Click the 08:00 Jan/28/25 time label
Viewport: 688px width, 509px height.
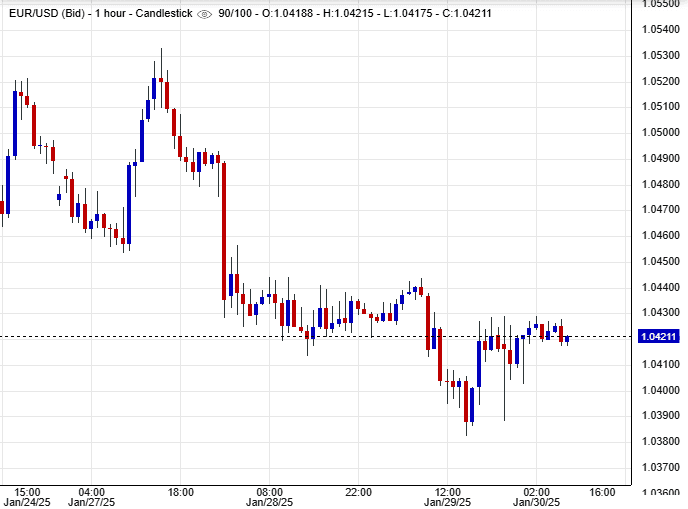269,497
